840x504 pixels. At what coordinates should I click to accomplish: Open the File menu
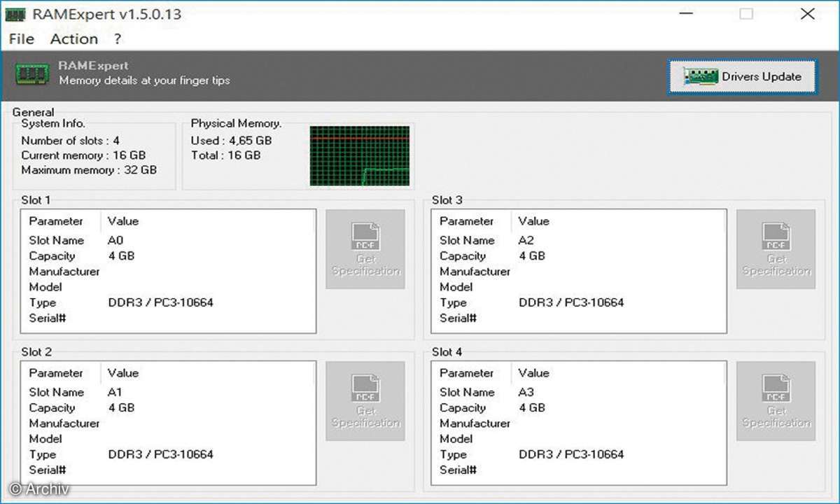coord(22,39)
